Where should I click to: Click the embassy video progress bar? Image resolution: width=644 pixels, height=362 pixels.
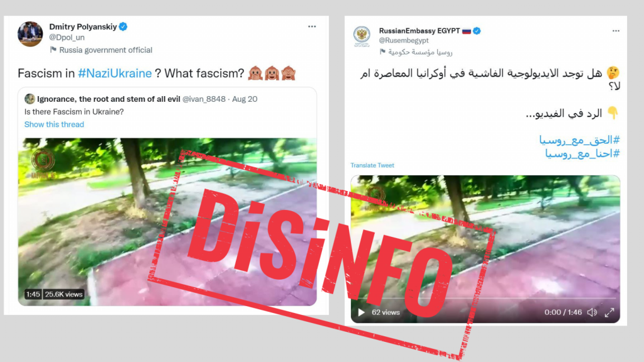486,299
